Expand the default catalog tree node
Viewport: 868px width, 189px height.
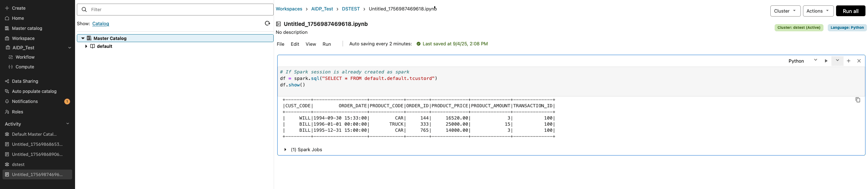click(86, 46)
